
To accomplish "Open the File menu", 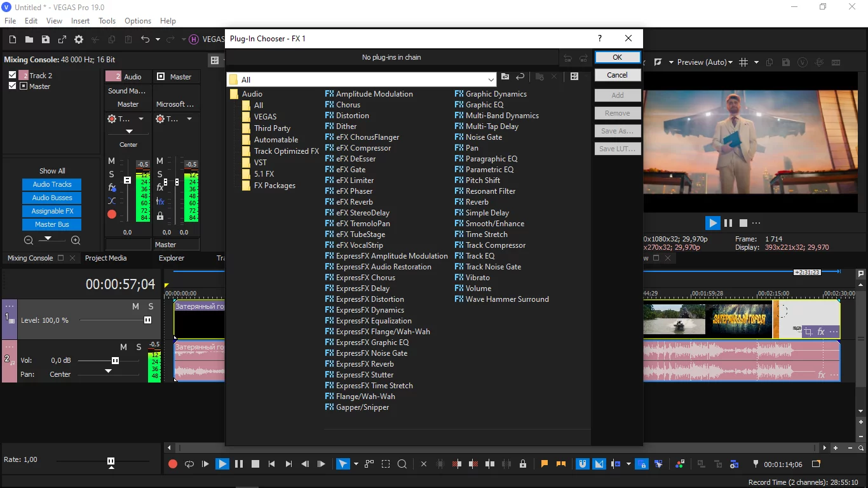I will 10,21.
